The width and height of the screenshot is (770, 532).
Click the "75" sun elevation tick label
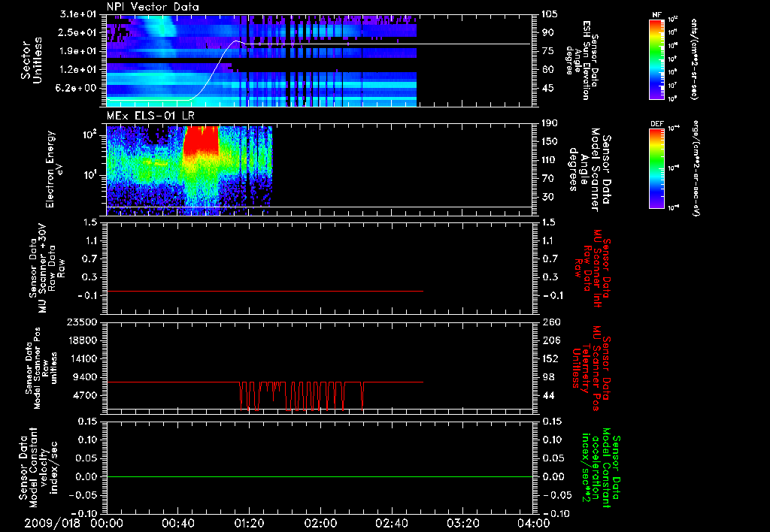point(547,51)
